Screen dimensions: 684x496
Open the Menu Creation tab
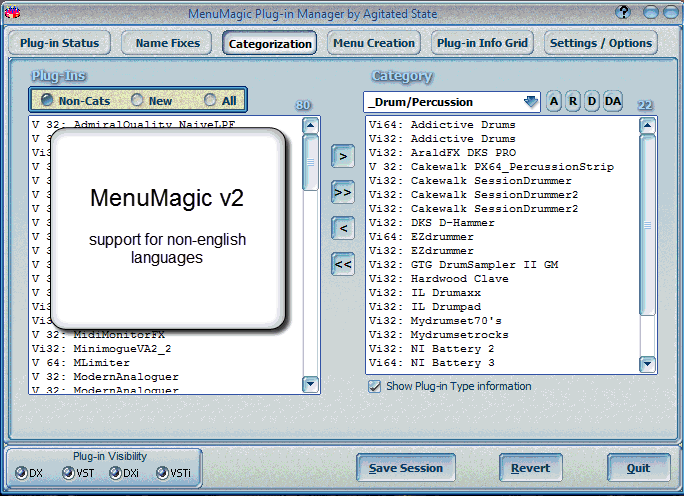click(374, 43)
